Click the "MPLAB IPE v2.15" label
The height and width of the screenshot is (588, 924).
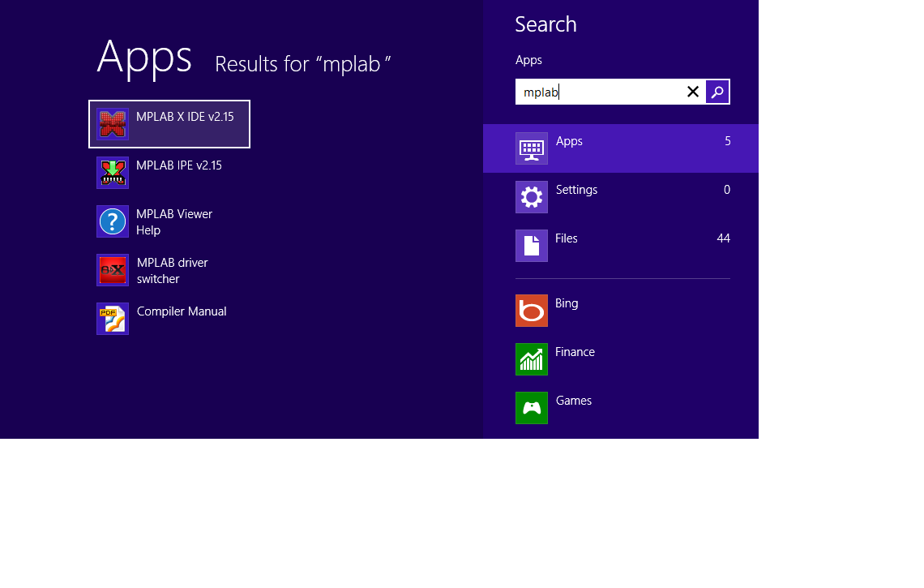point(179,165)
